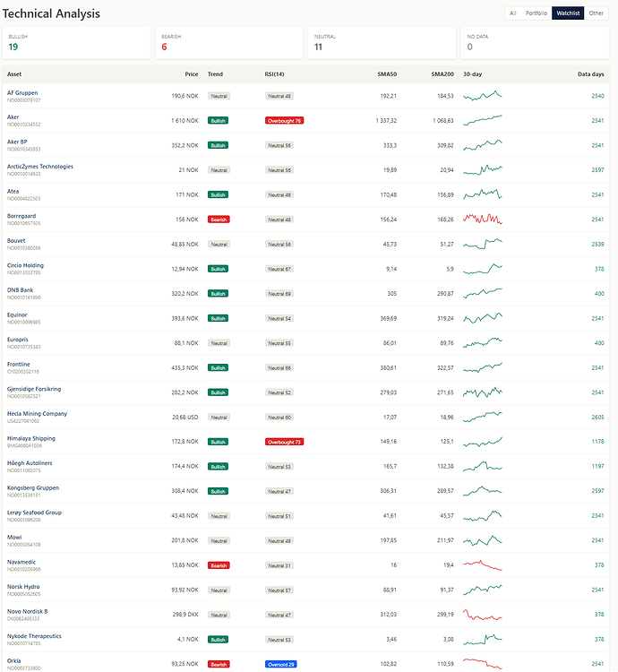618x672 pixels.
Task: Sort by the SMA50 column header
Action: (387, 74)
